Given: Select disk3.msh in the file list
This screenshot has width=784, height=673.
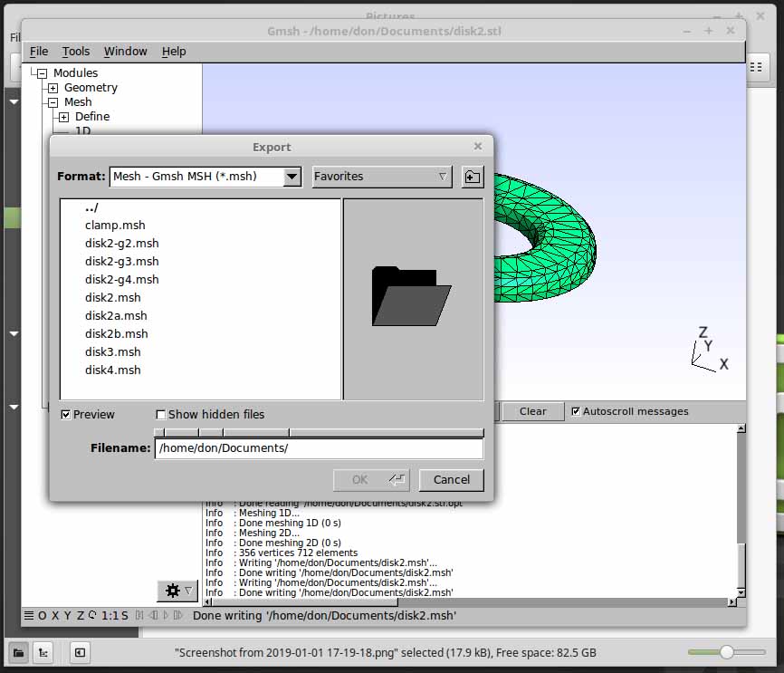Looking at the screenshot, I should (x=200, y=351).
